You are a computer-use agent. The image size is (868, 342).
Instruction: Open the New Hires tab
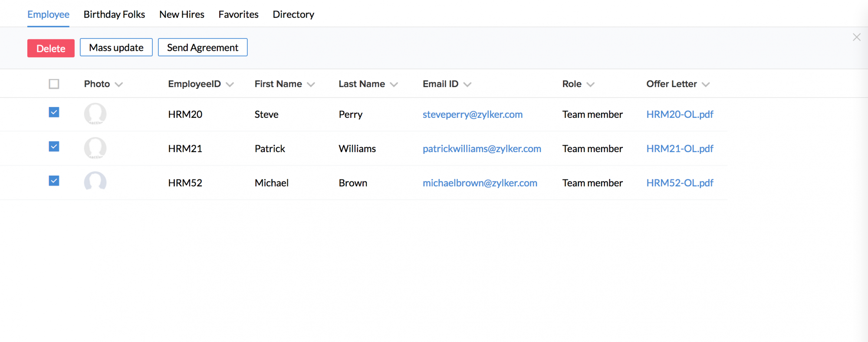[x=181, y=14]
